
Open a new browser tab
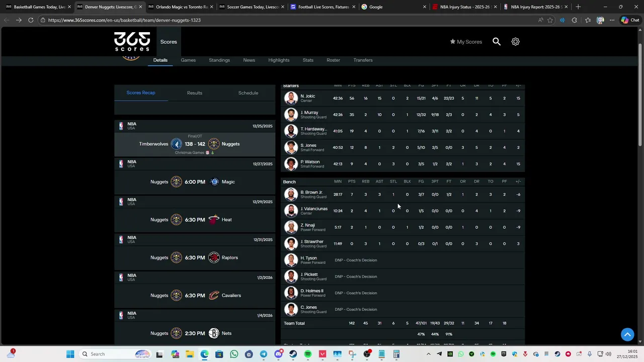tap(578, 7)
